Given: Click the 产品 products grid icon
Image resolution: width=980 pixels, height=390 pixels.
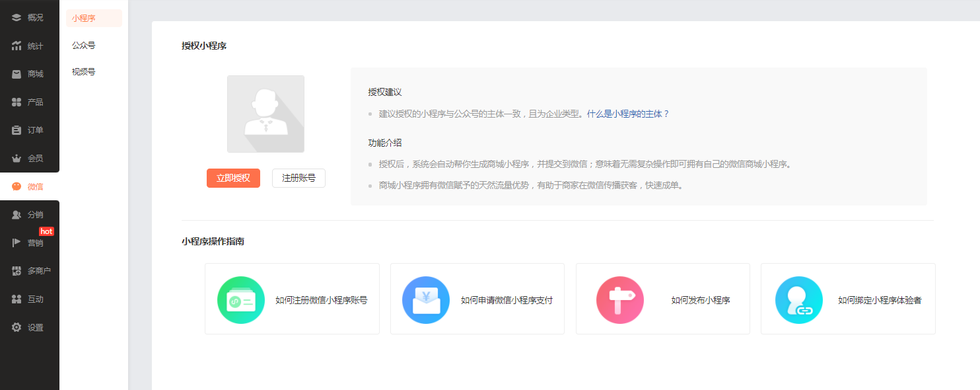Looking at the screenshot, I should pos(17,102).
